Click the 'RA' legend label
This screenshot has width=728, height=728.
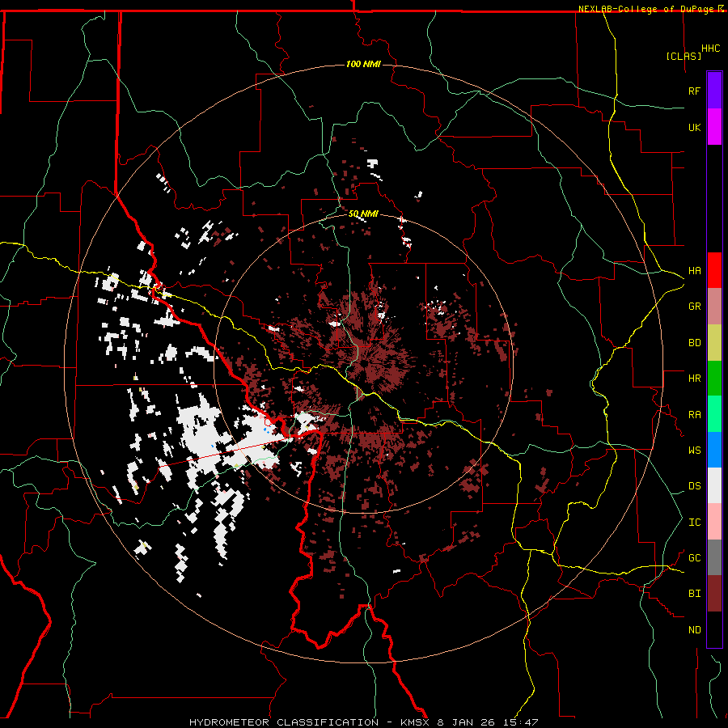tap(694, 415)
